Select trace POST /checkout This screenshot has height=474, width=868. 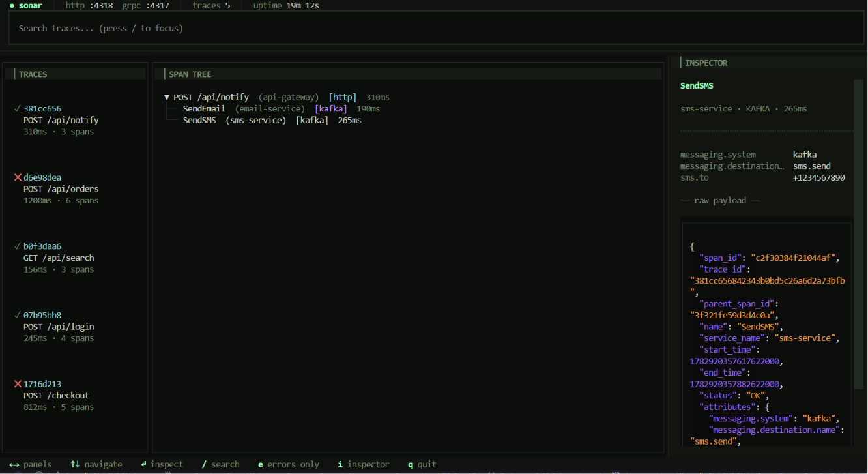point(57,396)
